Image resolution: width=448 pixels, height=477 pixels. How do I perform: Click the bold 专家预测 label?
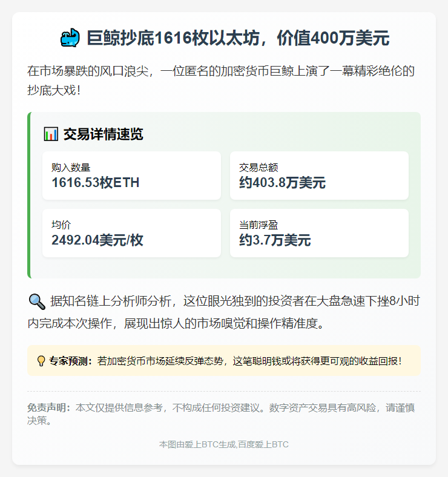tap(71, 361)
